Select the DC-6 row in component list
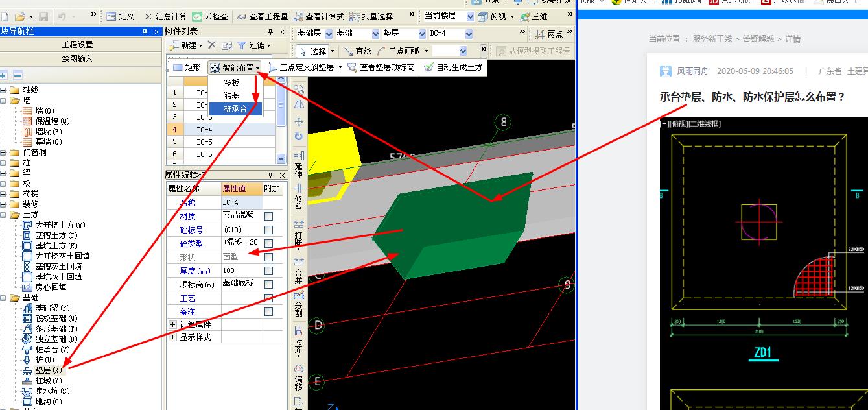Screen dimensions: 868x410 [221, 154]
